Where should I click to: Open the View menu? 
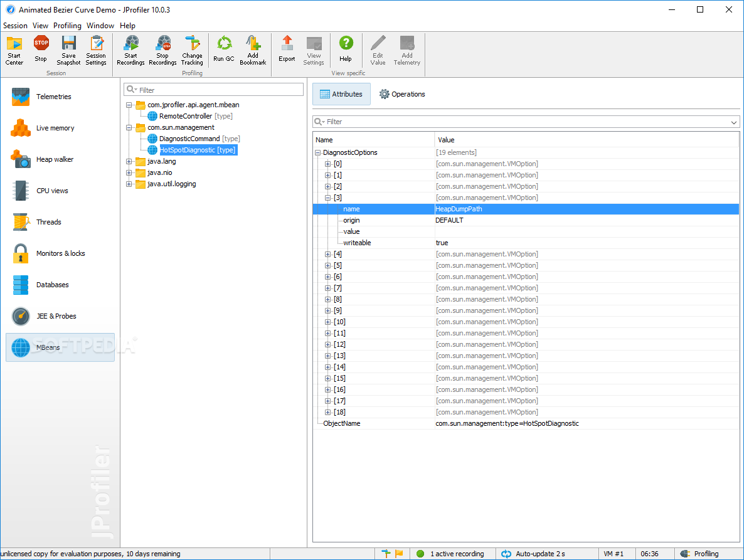pos(40,26)
